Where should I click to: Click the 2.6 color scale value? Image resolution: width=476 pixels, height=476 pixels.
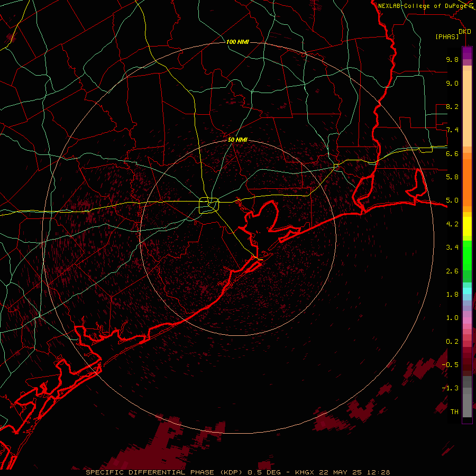click(x=452, y=271)
